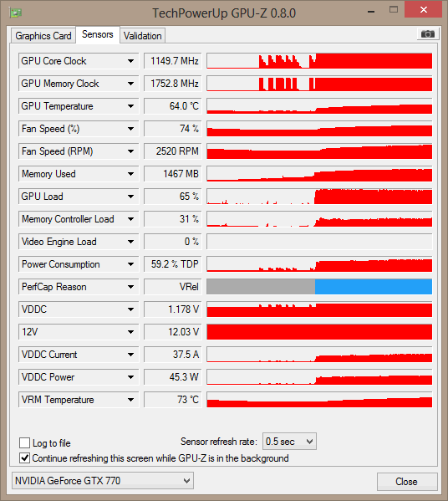Click the GPU-Z app icon in title bar
Image resolution: width=448 pixels, height=501 pixels.
pos(15,13)
